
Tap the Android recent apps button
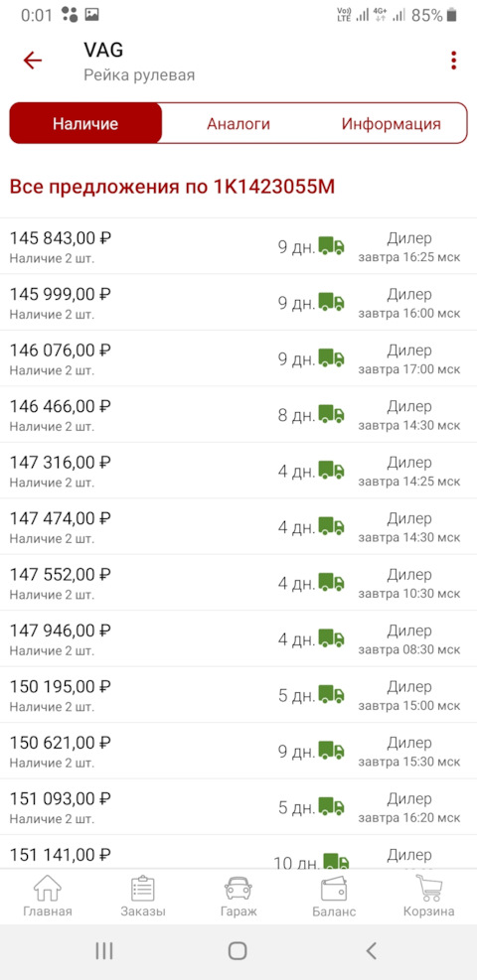tap(103, 950)
